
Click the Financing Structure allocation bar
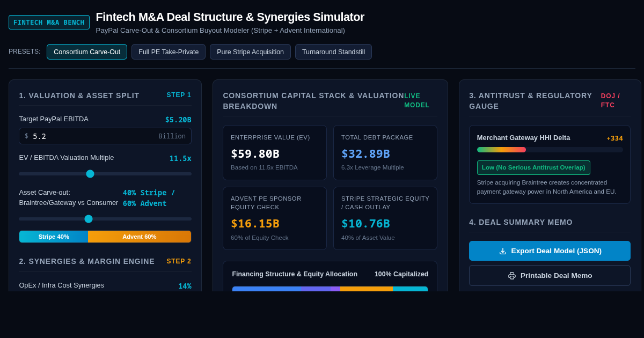(330, 289)
